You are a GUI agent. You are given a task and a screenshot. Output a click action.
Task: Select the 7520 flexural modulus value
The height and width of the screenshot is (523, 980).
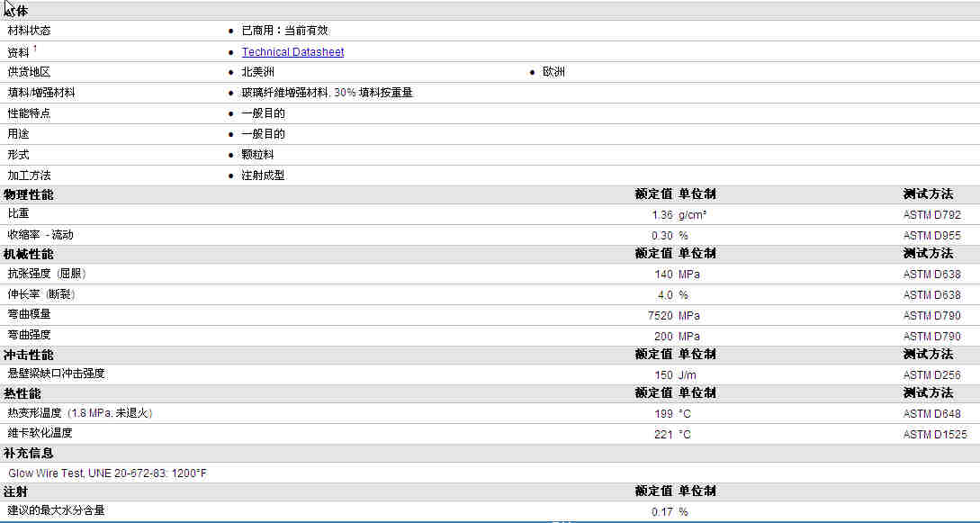point(661,316)
